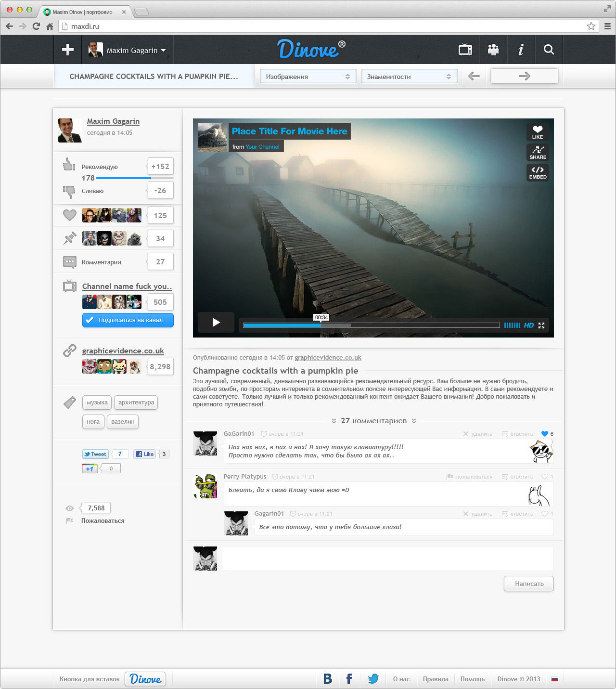Click the comment text input box
Screen dimensions: 616x689
point(388,559)
